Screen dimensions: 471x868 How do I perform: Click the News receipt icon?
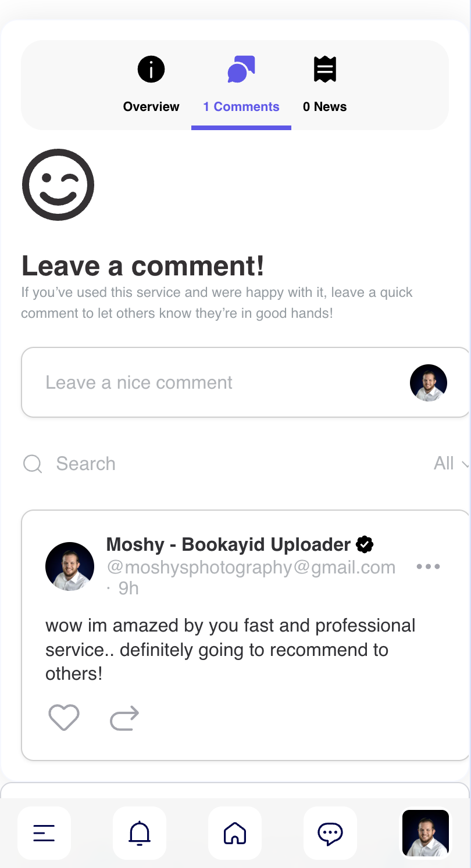click(x=325, y=70)
